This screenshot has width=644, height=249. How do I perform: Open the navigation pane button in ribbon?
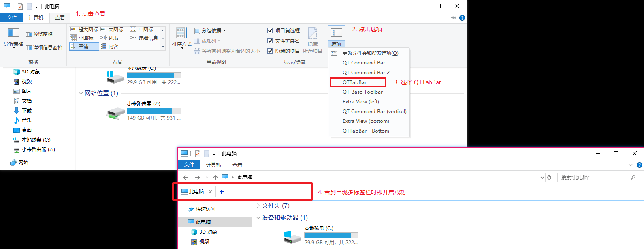(x=13, y=38)
